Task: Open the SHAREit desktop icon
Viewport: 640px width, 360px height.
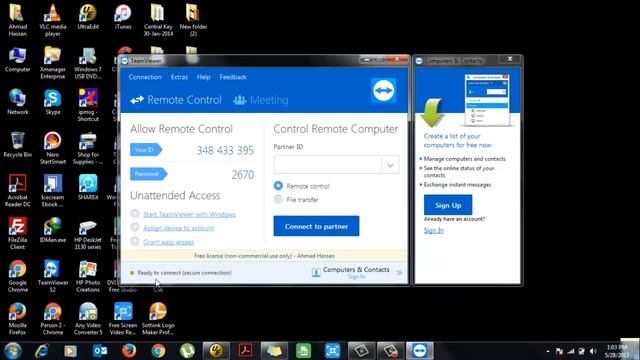Action: 88,187
